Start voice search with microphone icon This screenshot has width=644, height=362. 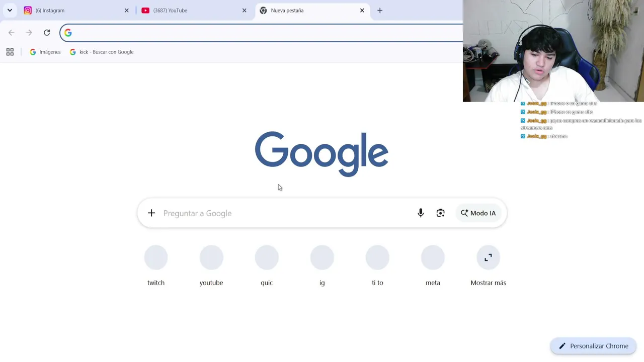[421, 213]
